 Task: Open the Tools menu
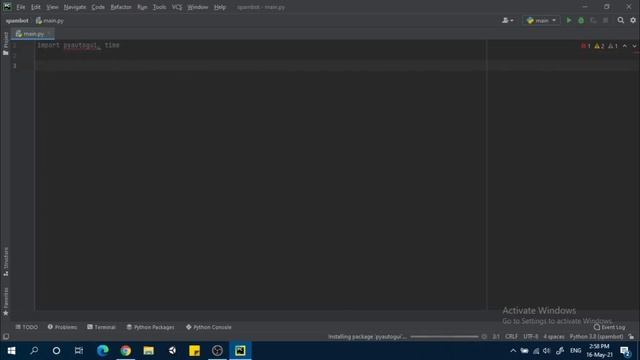pos(159,7)
